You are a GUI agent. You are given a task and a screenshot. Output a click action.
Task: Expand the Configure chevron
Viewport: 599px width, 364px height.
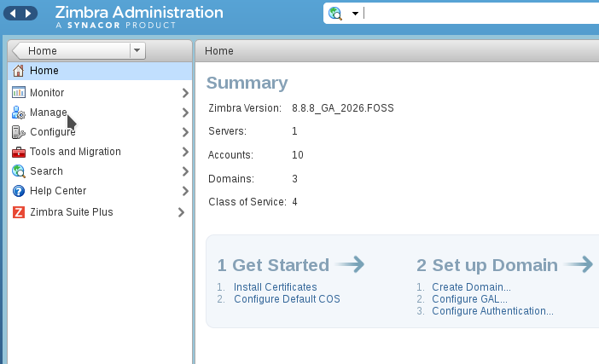tap(185, 132)
